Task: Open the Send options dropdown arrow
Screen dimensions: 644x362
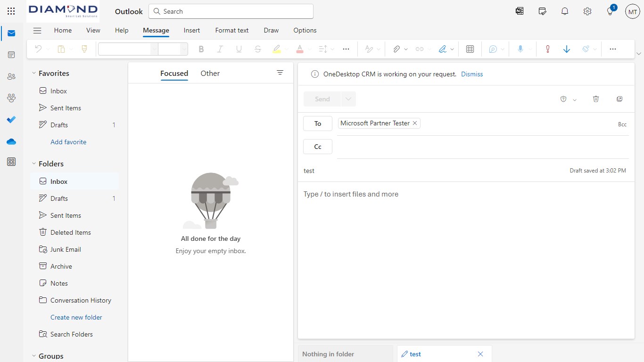Action: pos(348,99)
